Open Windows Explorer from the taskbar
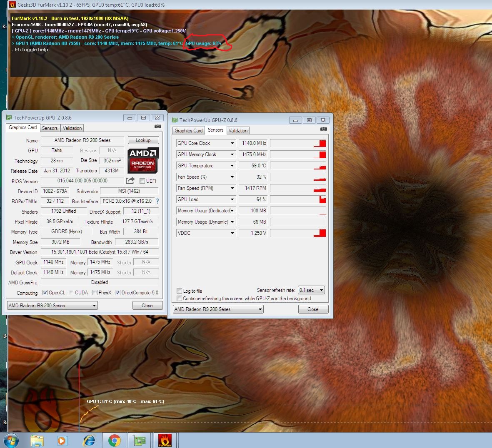Image resolution: width=492 pixels, height=448 pixels. coord(37,441)
